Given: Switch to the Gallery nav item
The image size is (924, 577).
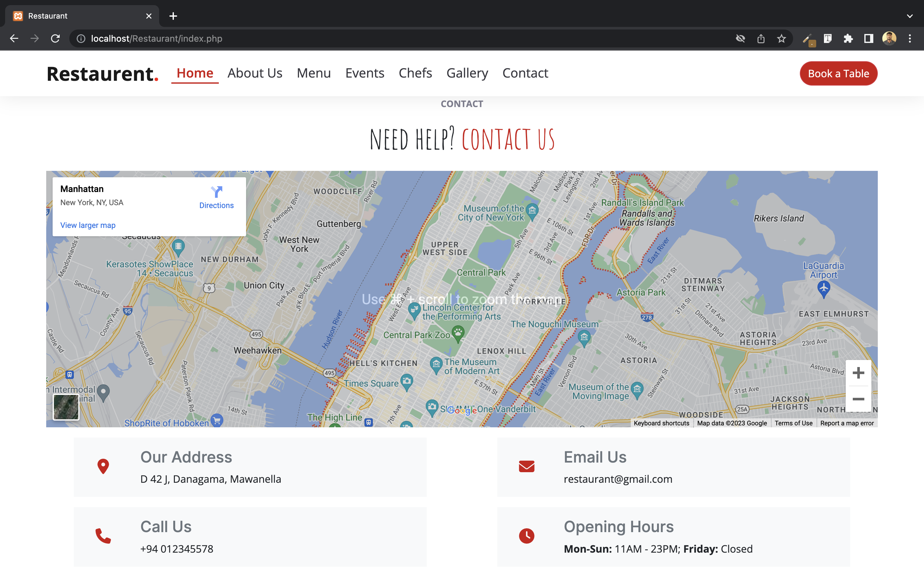Looking at the screenshot, I should 467,73.
